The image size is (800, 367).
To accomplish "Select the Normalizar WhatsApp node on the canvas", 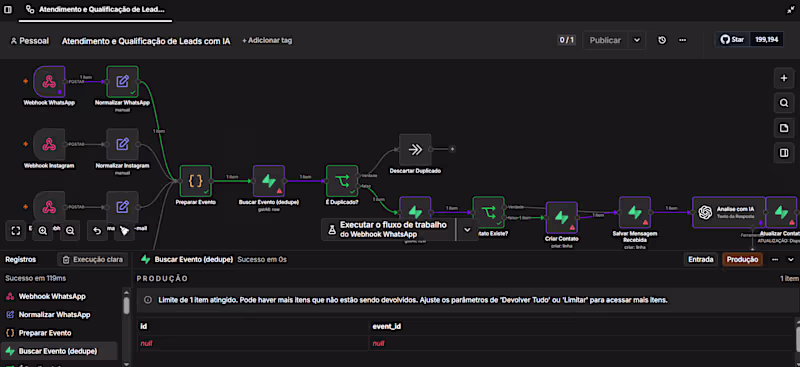I will tap(122, 82).
